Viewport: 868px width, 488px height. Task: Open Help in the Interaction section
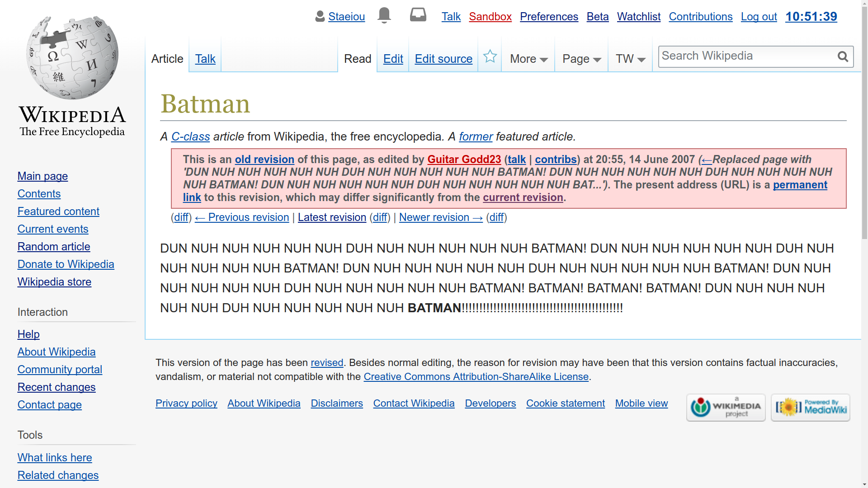[x=28, y=334]
